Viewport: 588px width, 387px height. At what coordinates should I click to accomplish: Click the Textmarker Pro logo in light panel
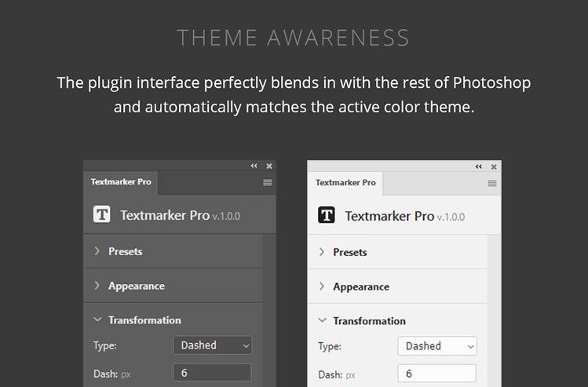pyautogui.click(x=326, y=216)
